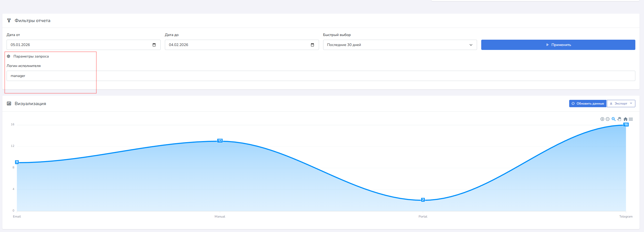Click the Параметры запроса gear icon

click(x=9, y=56)
